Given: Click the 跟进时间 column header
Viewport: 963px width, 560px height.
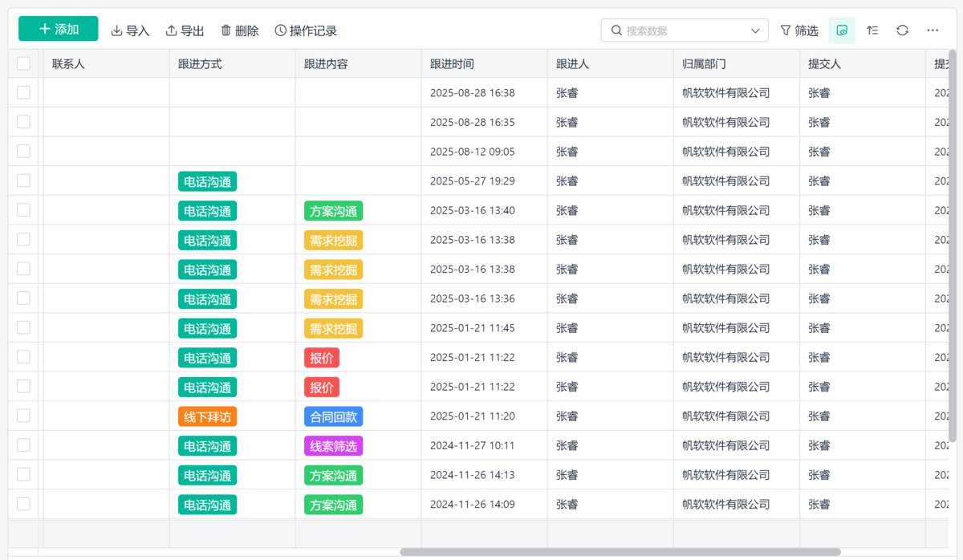Looking at the screenshot, I should coord(452,63).
